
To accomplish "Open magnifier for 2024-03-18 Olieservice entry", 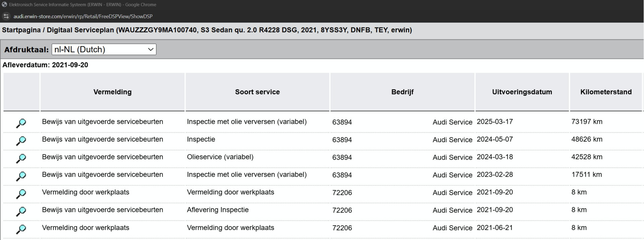I will pos(21,159).
